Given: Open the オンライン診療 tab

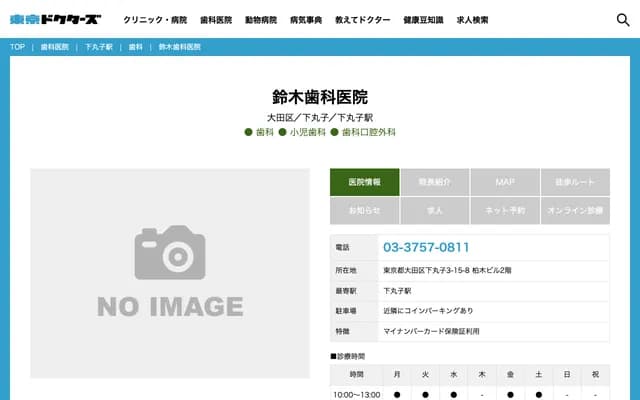Looking at the screenshot, I should tap(575, 211).
